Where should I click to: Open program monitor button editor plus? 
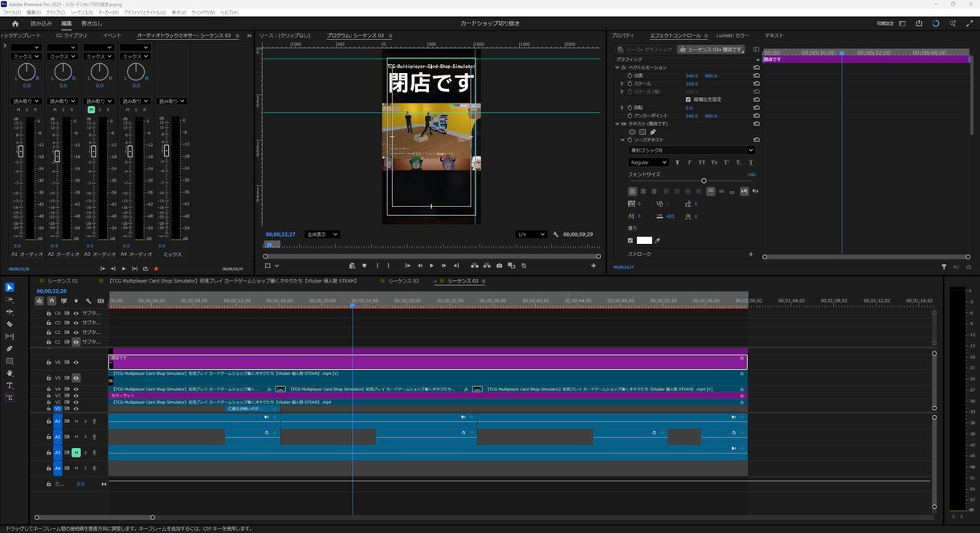pyautogui.click(x=594, y=266)
